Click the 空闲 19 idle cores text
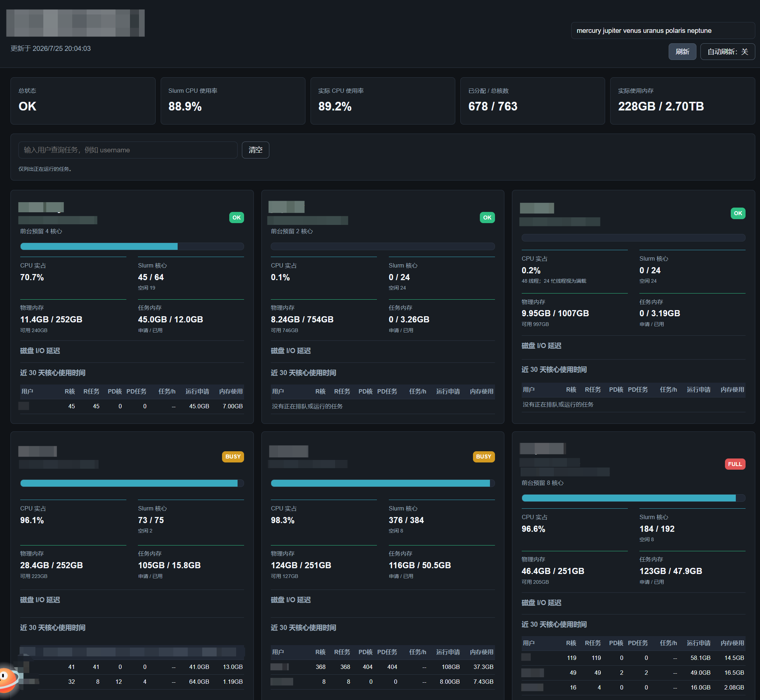 coord(147,287)
